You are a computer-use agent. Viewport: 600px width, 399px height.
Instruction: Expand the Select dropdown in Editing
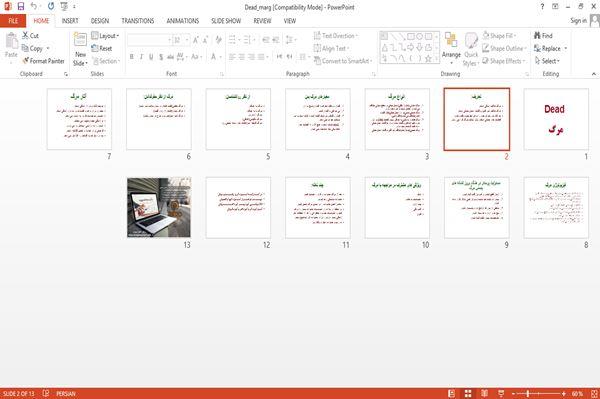point(547,61)
